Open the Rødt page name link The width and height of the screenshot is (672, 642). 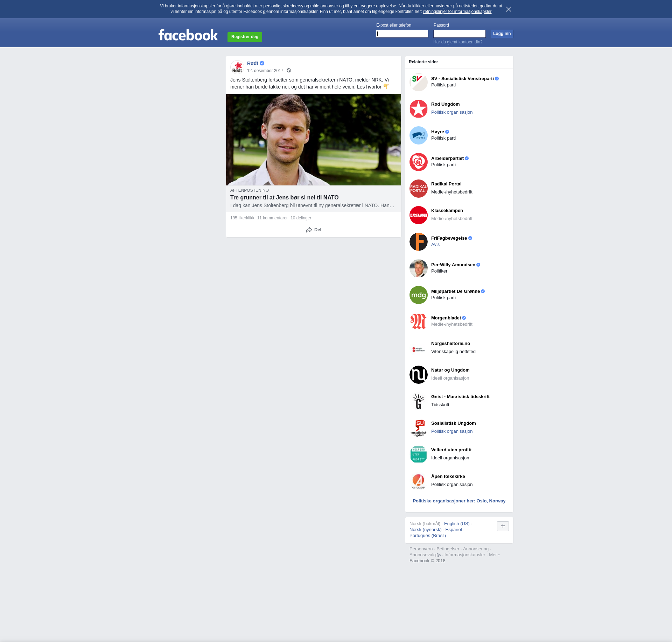(253, 63)
